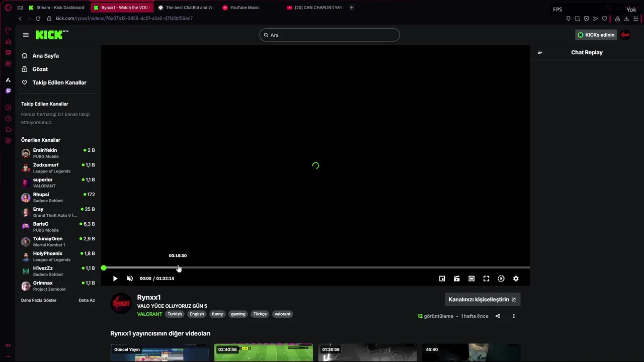Add page to bookmarks heart
This screenshot has height=362, width=644.
pyautogui.click(x=604, y=19)
